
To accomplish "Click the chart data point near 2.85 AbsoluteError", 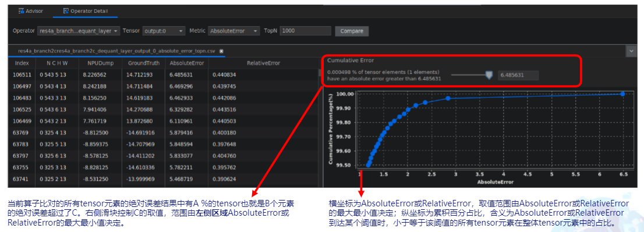I will [x=448, y=99].
